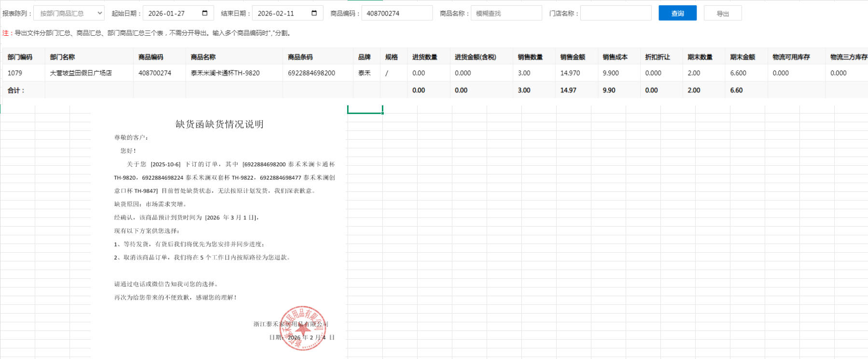Open the start date calendar picker icon
This screenshot has height=359, width=868.
(205, 13)
